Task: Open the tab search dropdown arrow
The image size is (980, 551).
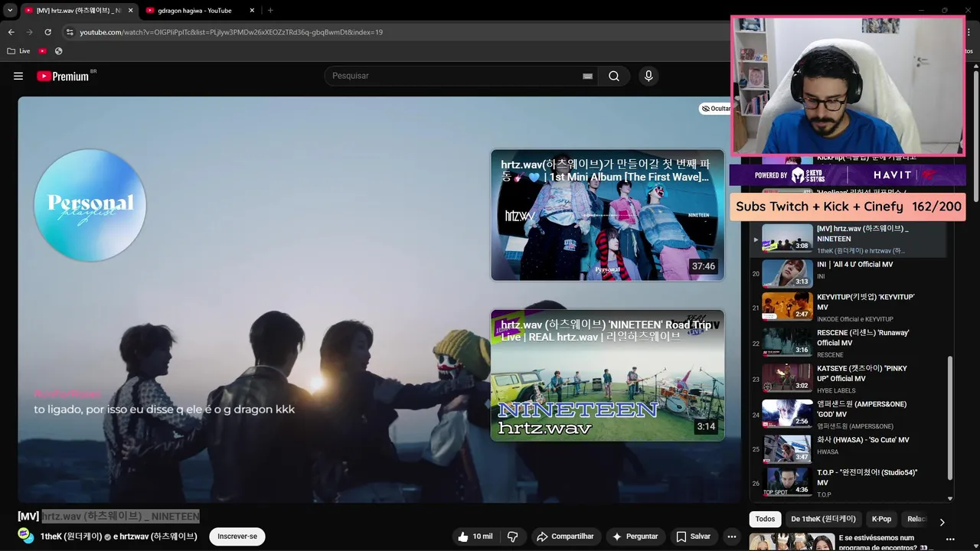Action: (x=10, y=11)
